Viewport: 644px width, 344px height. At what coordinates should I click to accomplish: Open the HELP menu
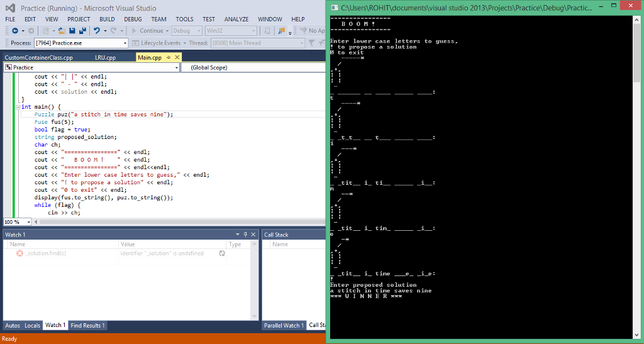(x=298, y=19)
